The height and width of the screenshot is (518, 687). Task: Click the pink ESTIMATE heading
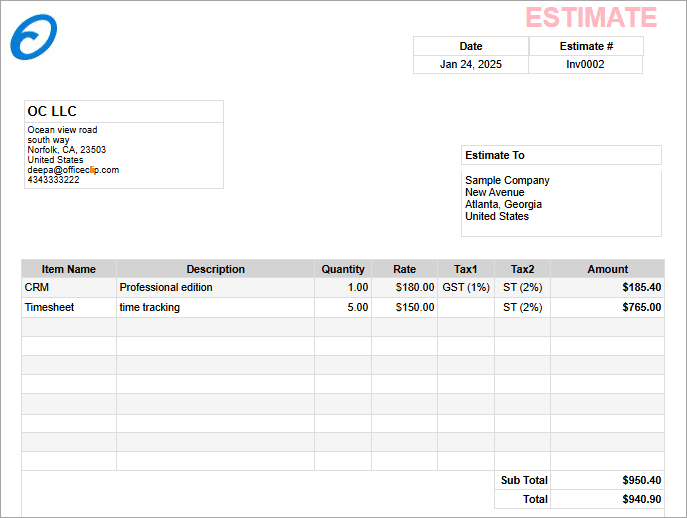point(590,18)
